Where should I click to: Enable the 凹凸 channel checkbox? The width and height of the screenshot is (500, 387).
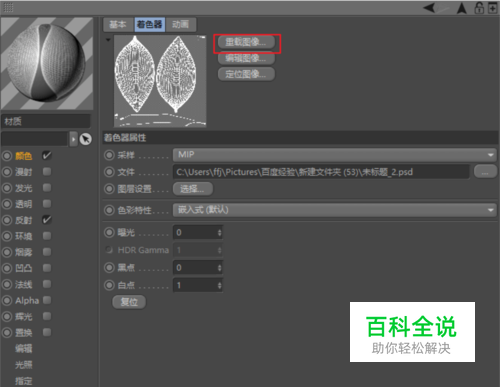click(47, 268)
